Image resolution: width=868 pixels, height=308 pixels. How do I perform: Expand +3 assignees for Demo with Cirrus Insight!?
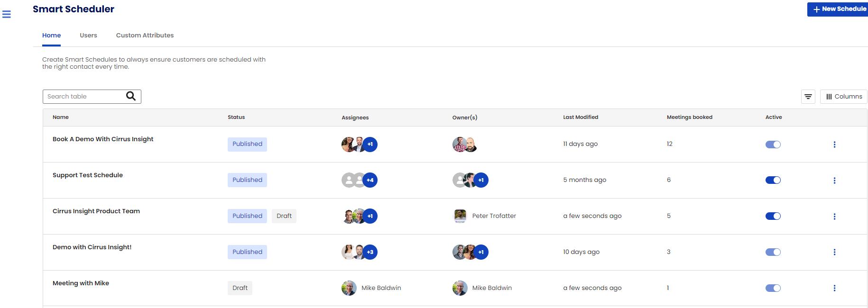(x=370, y=252)
